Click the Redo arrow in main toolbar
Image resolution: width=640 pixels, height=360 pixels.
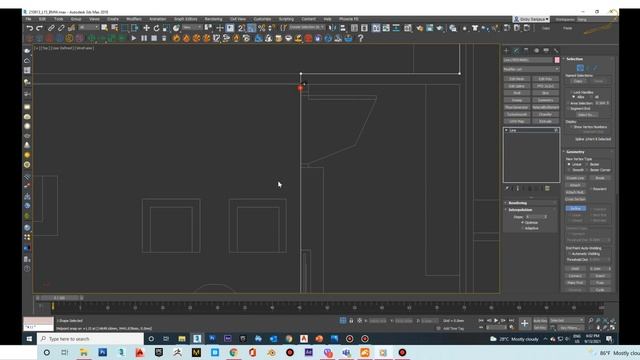40,28
